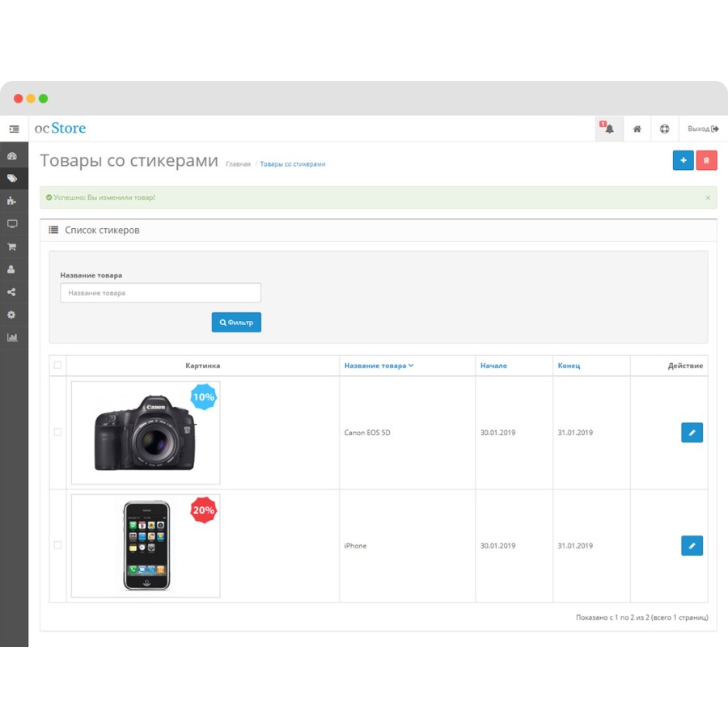This screenshot has height=728, width=728.
Task: Click the Список стикеров panel heading
Action: coord(102,231)
